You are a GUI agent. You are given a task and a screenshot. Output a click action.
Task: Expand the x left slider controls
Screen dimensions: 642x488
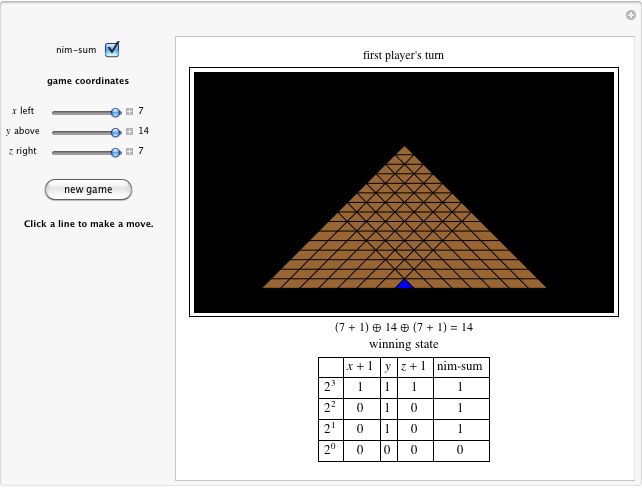[129, 112]
